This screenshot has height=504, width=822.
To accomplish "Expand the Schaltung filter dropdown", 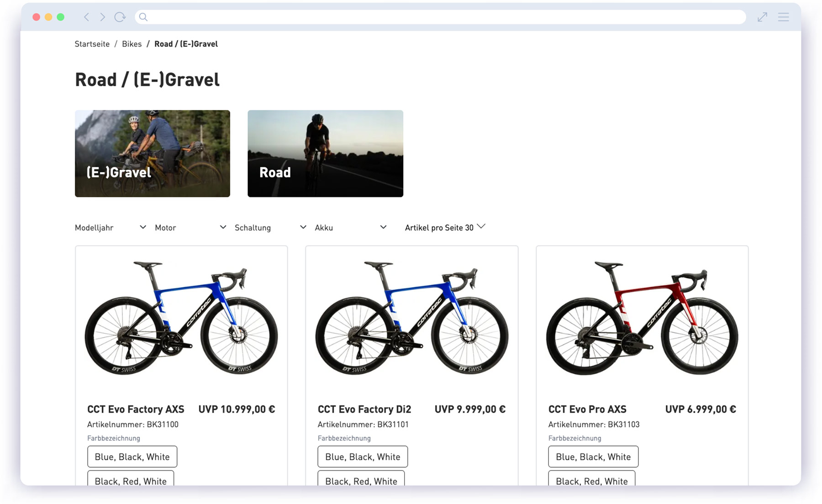I will pyautogui.click(x=270, y=227).
